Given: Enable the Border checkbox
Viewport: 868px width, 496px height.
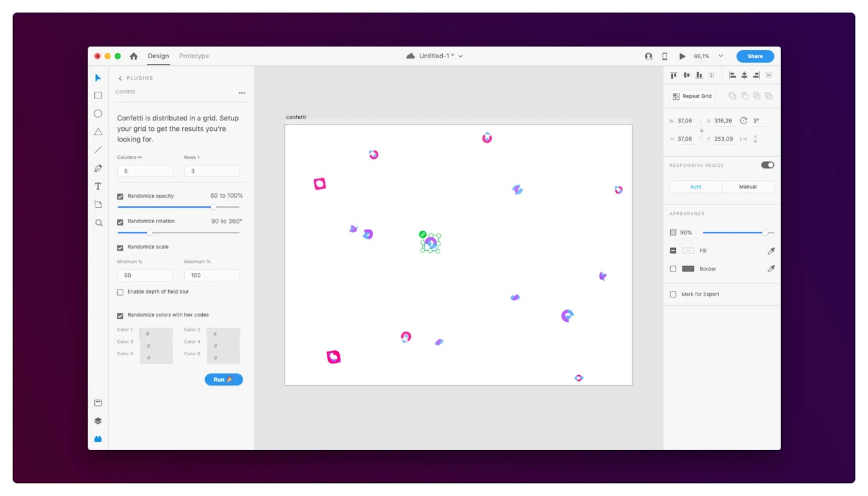Looking at the screenshot, I should [x=673, y=269].
